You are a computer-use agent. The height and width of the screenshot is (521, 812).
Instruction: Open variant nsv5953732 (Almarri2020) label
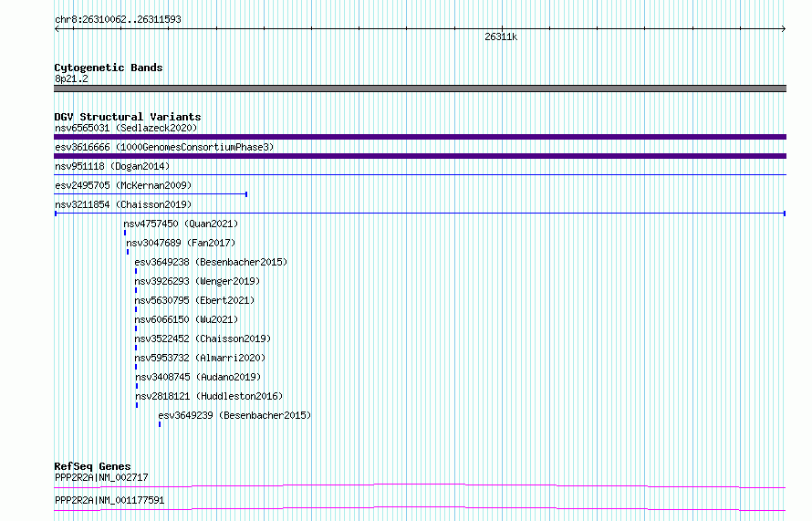pyautogui.click(x=200, y=358)
